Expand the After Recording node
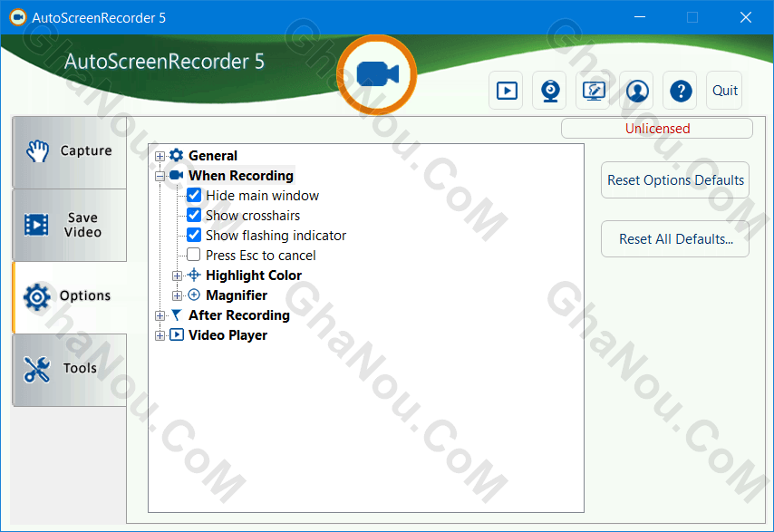The width and height of the screenshot is (774, 532). point(160,315)
